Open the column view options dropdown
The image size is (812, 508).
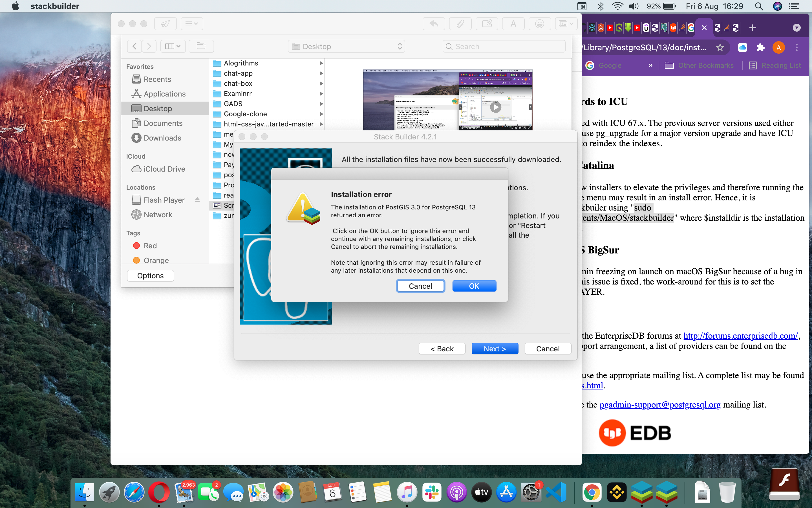(173, 46)
